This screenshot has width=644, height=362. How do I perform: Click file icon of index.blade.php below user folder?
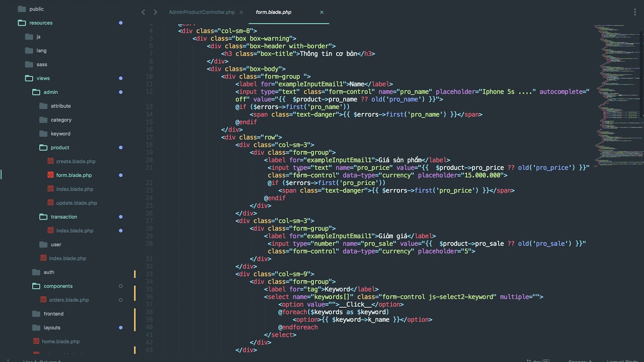(43, 258)
